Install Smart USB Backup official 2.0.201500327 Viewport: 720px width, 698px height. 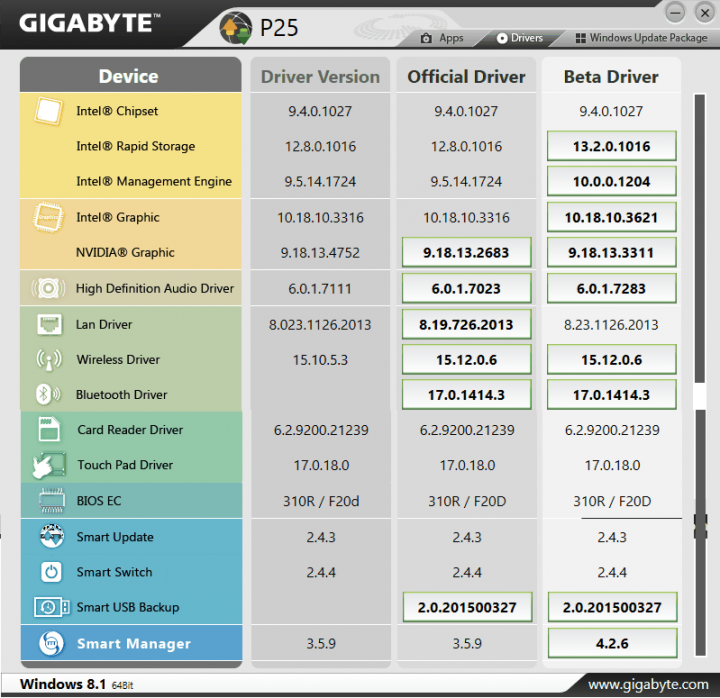coord(467,608)
